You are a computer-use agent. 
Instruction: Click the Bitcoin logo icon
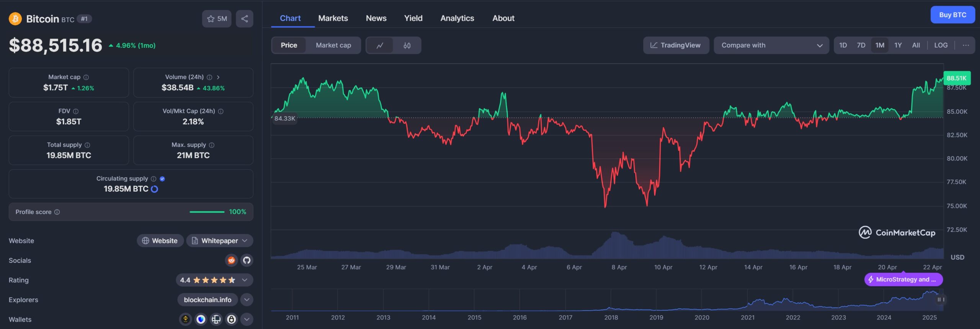pos(15,19)
